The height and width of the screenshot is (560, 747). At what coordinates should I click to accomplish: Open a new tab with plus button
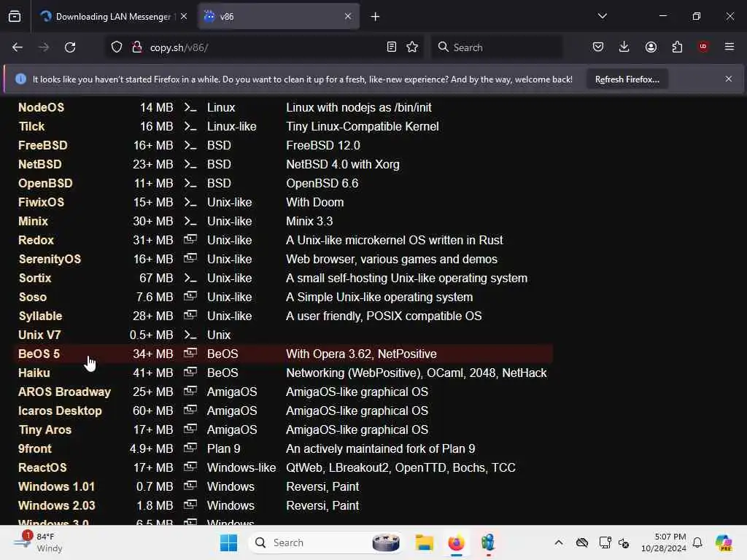pos(376,17)
